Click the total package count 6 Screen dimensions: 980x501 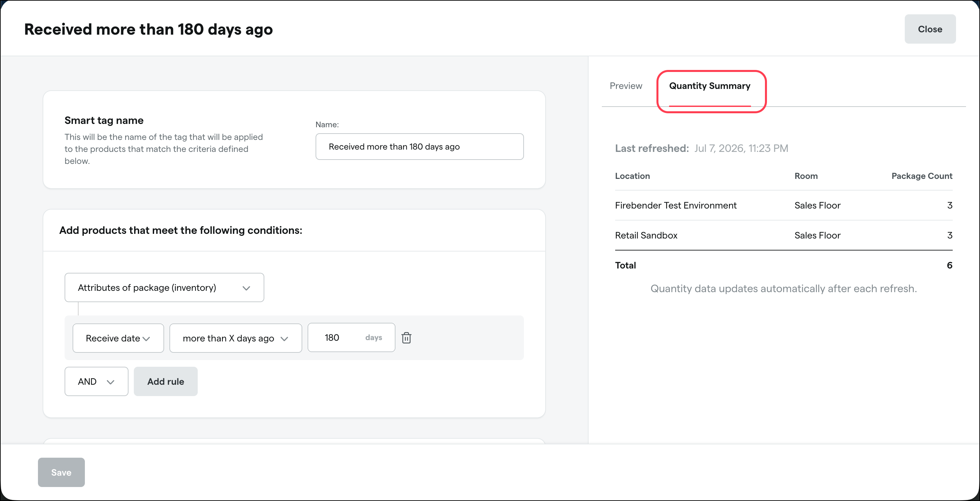[x=950, y=265]
